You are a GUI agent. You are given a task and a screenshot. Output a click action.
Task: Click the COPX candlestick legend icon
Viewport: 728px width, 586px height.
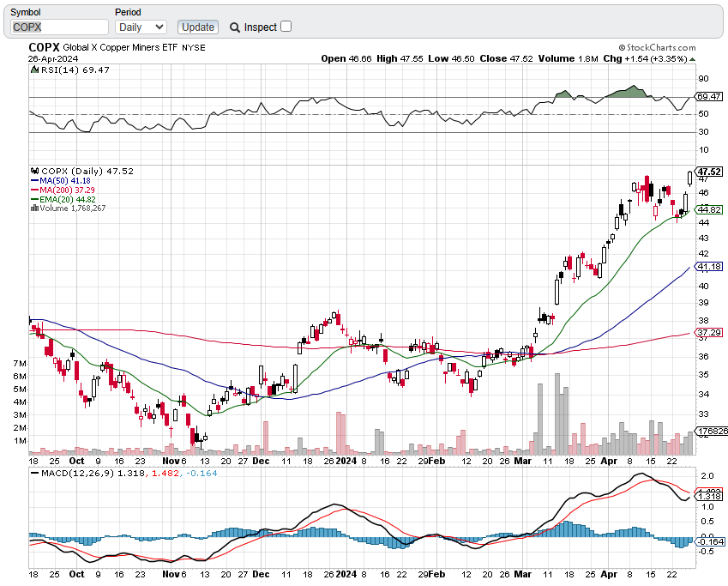(34, 171)
